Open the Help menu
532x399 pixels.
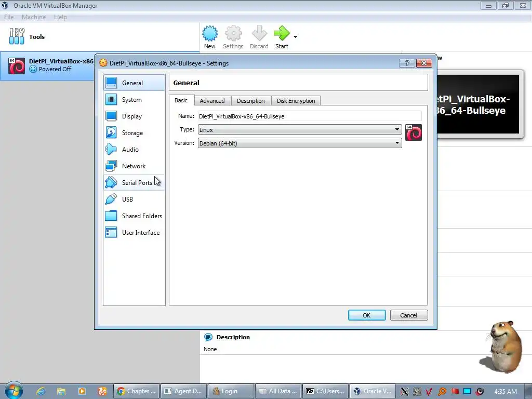(60, 17)
